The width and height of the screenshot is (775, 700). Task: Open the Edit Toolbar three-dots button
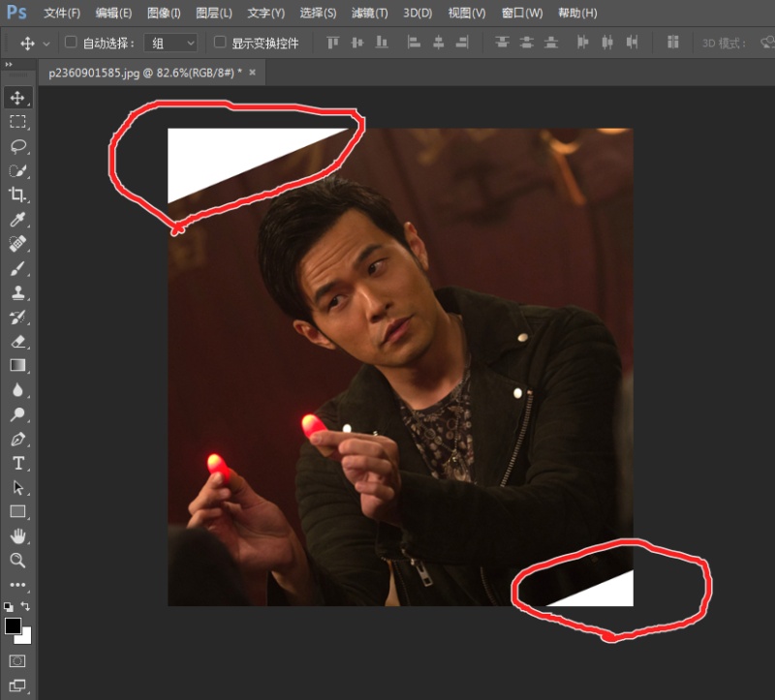(x=17, y=585)
